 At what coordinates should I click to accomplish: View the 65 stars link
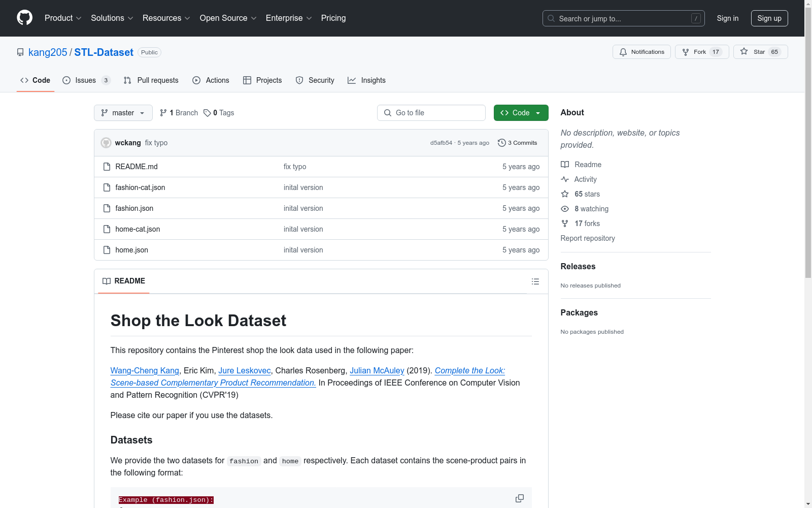pyautogui.click(x=581, y=194)
